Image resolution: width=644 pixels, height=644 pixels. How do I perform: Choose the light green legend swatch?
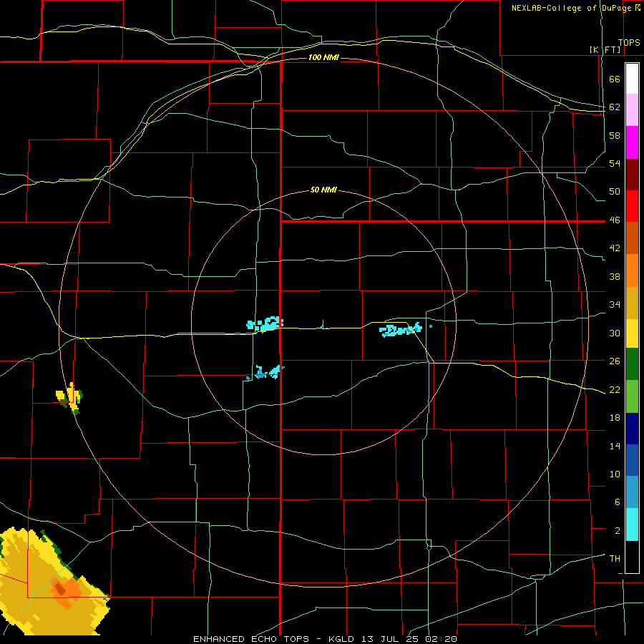point(632,396)
